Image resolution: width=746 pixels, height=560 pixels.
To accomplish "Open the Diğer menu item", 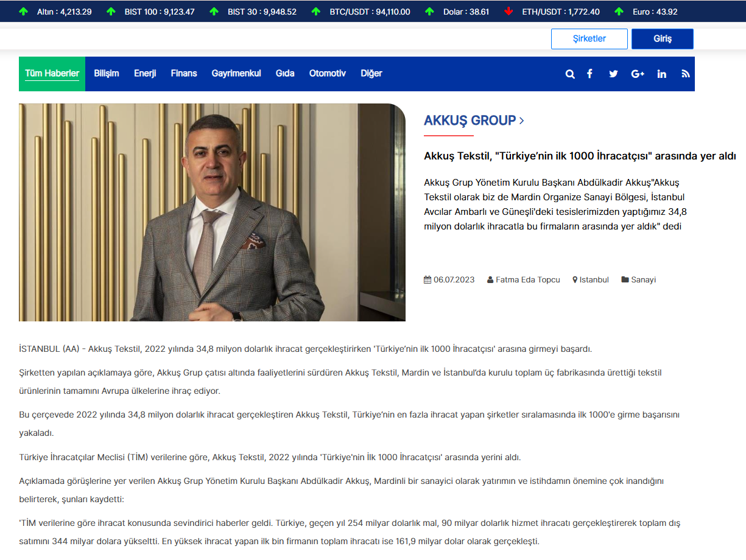I will click(371, 74).
